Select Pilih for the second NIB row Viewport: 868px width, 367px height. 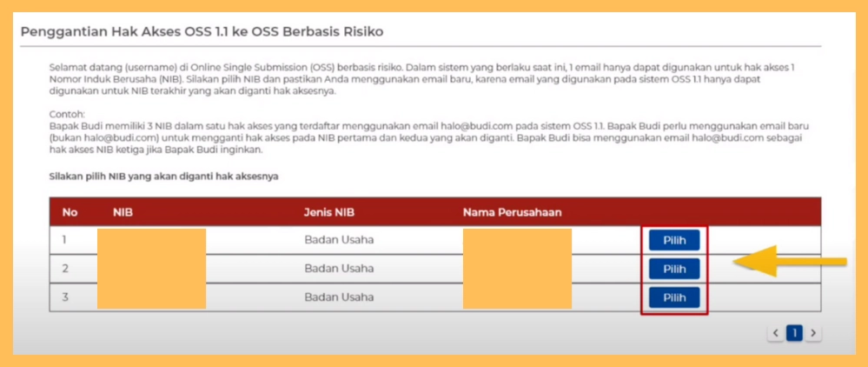(674, 269)
